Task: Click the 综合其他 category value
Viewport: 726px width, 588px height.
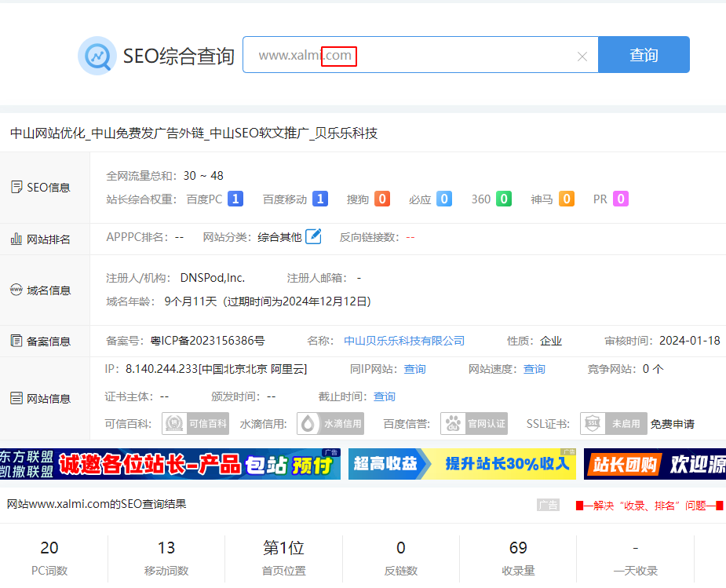Action: click(x=279, y=237)
